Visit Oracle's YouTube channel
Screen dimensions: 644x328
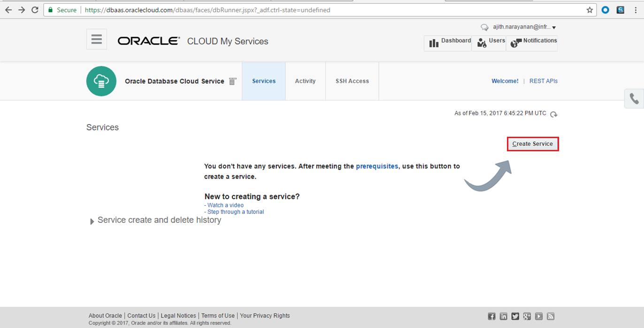(539, 316)
